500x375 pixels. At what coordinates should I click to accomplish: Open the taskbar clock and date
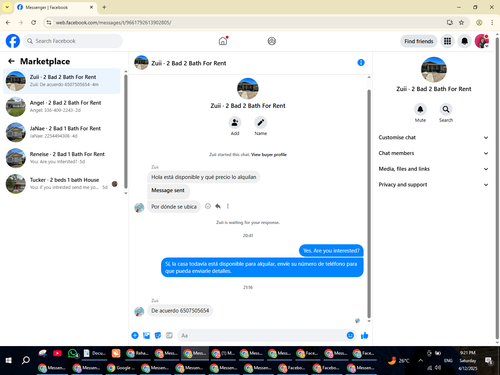point(468,360)
